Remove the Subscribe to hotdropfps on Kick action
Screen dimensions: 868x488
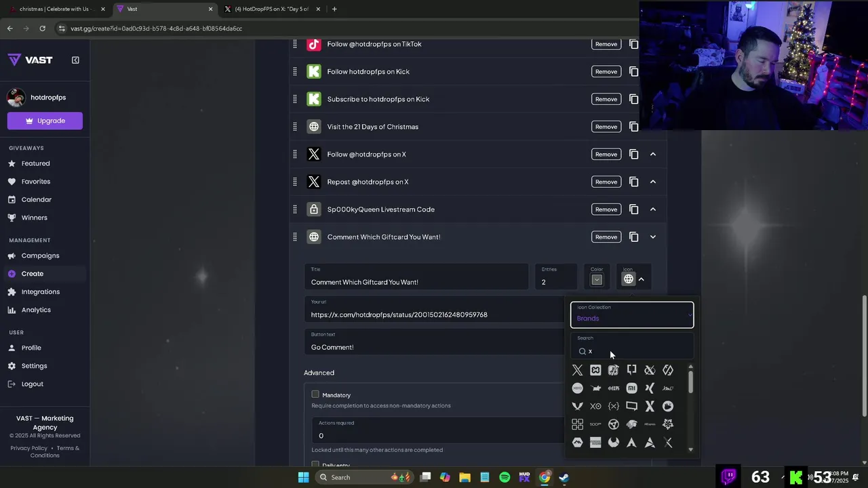click(x=606, y=99)
